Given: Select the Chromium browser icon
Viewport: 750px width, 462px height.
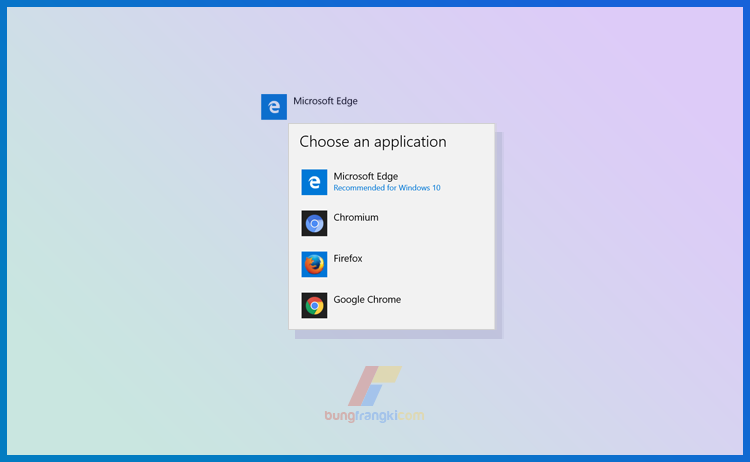Looking at the screenshot, I should (x=314, y=223).
